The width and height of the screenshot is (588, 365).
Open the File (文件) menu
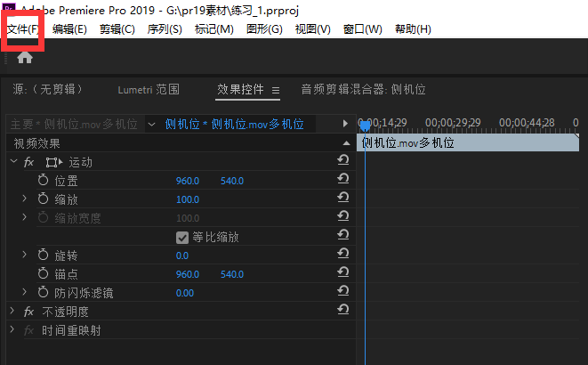point(23,28)
